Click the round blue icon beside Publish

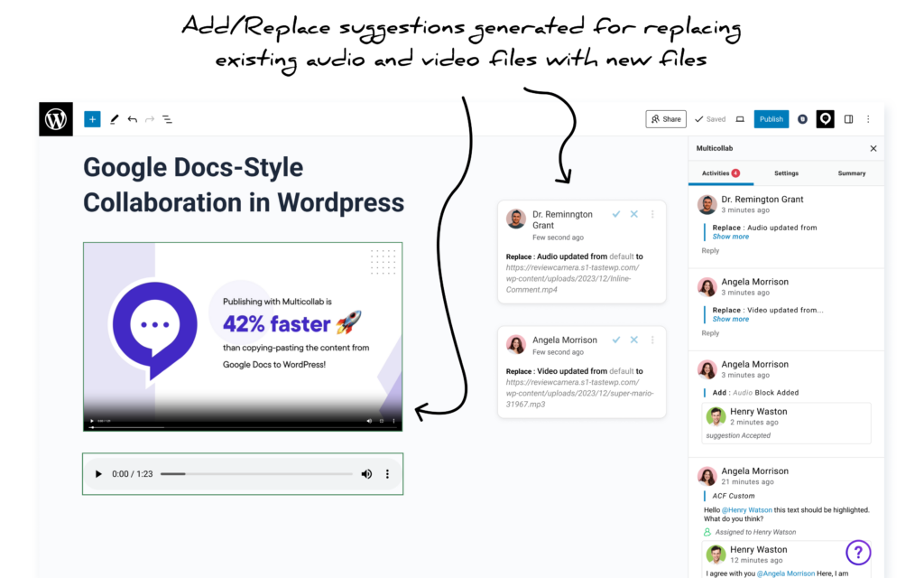pyautogui.click(x=802, y=119)
